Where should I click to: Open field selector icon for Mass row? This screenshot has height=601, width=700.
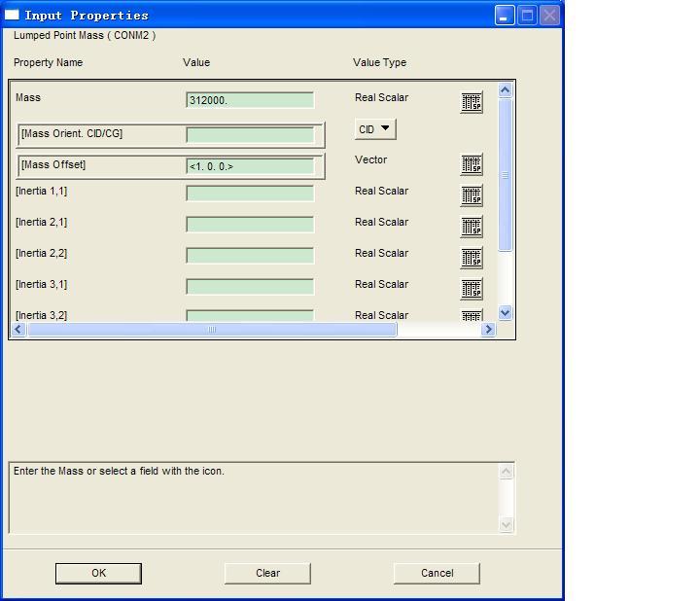pyautogui.click(x=472, y=102)
